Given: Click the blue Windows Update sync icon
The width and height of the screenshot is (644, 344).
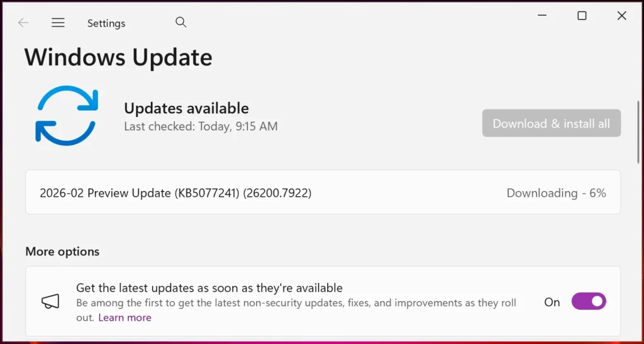Looking at the screenshot, I should 66,115.
